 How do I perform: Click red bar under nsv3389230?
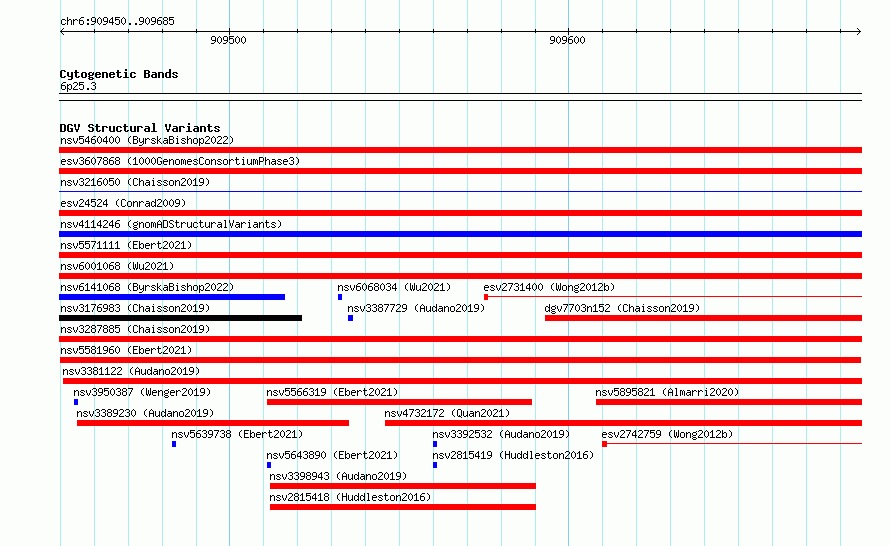click(213, 423)
